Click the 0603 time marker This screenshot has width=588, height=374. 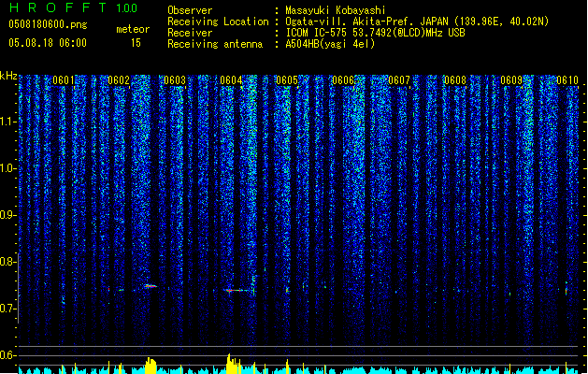tap(175, 80)
